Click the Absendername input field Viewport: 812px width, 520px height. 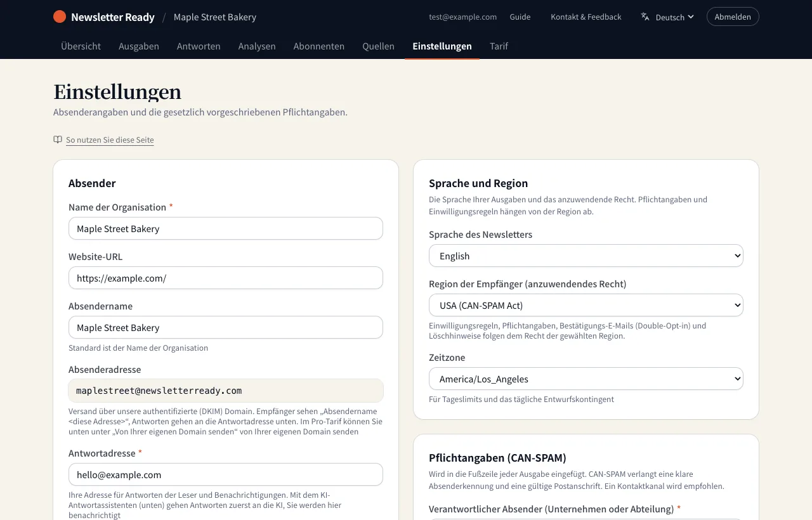[226, 327]
